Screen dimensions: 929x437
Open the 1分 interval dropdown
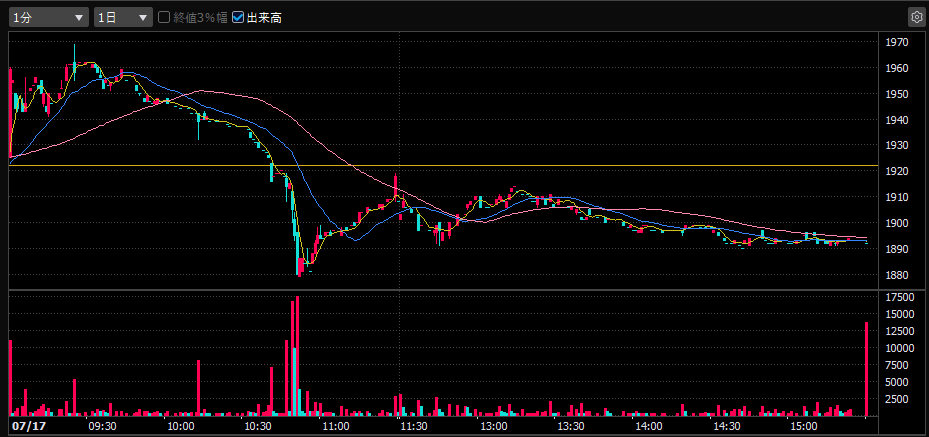pos(49,17)
